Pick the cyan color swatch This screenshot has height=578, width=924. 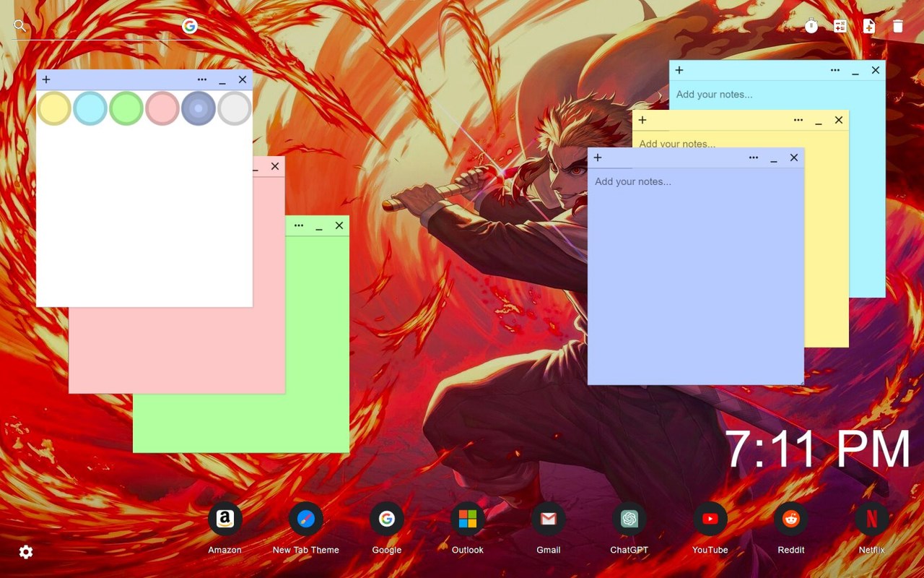(90, 108)
